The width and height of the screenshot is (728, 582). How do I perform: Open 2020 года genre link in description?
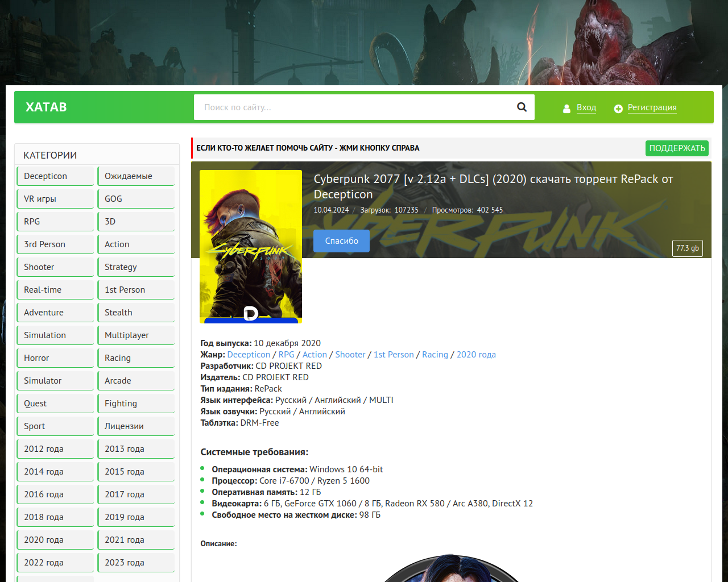click(x=476, y=355)
